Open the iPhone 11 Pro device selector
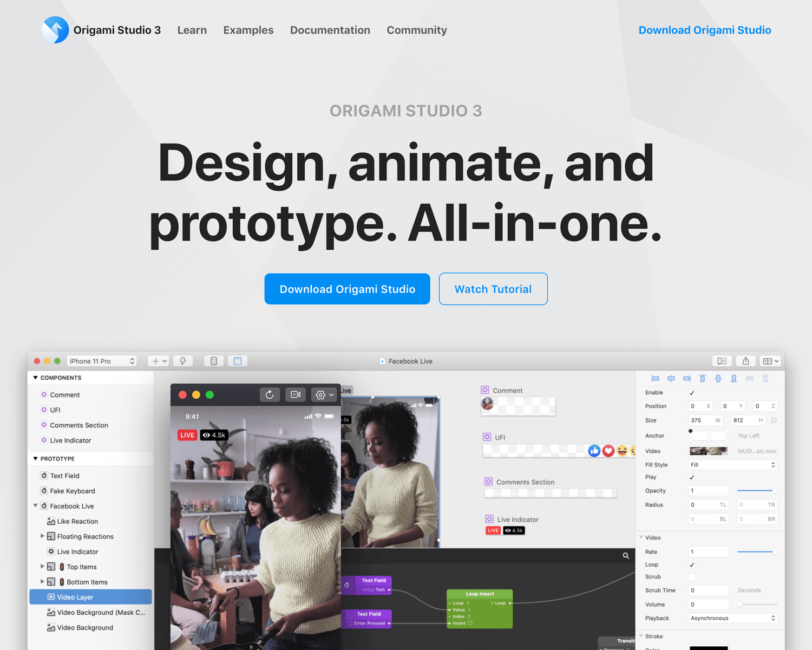This screenshot has width=812, height=650. [x=102, y=361]
